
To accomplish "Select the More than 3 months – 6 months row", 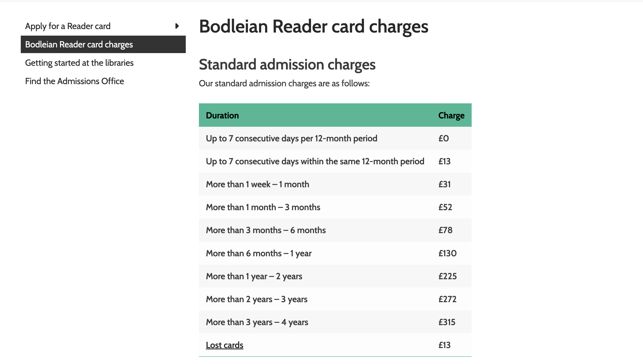I will tap(335, 230).
